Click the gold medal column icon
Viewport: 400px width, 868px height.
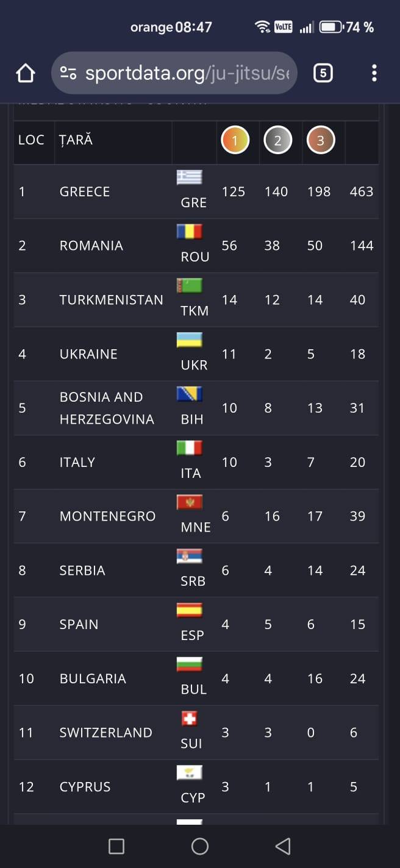click(235, 141)
